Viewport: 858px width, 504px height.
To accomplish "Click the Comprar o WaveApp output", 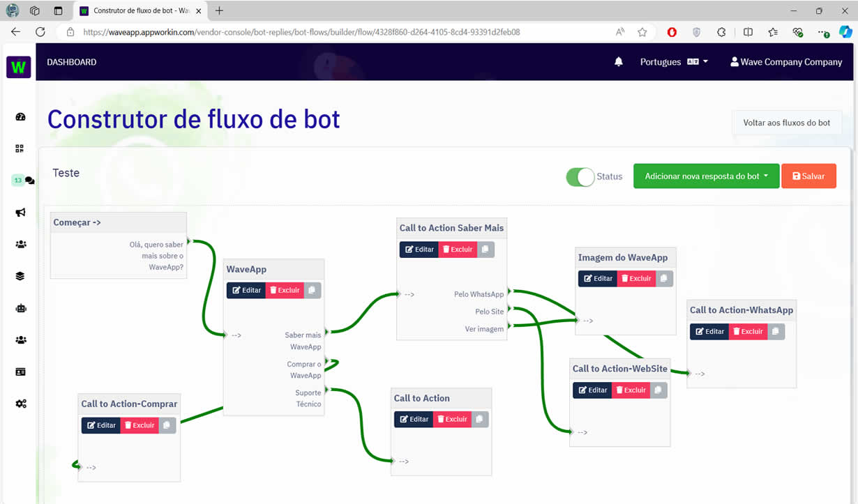I will click(304, 369).
